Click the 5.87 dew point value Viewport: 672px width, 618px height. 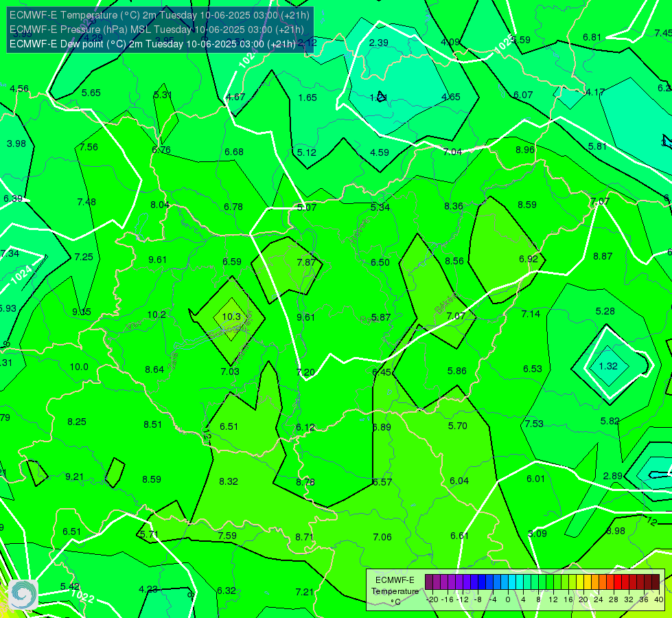(x=381, y=317)
